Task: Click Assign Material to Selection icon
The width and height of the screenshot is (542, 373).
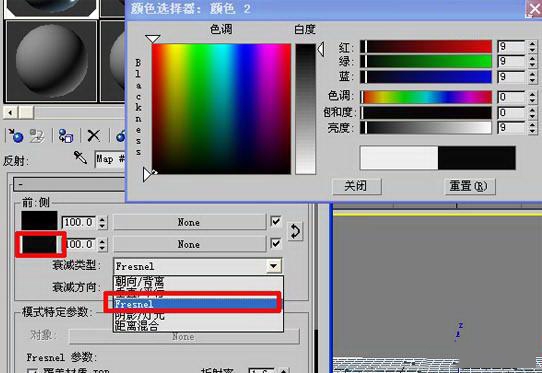Action: point(66,136)
